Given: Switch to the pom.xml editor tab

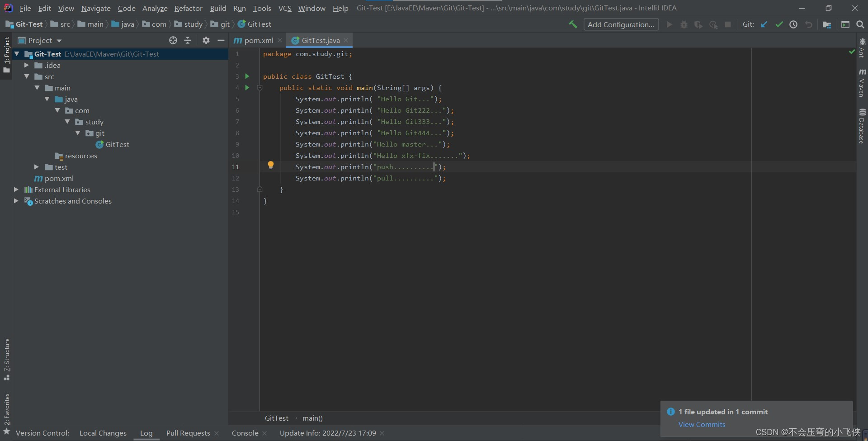Looking at the screenshot, I should (x=254, y=40).
